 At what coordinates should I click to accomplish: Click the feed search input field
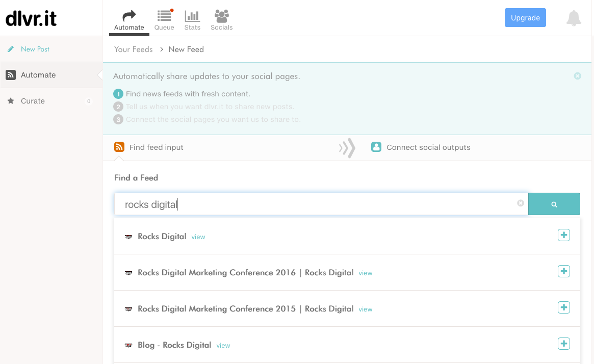(321, 204)
